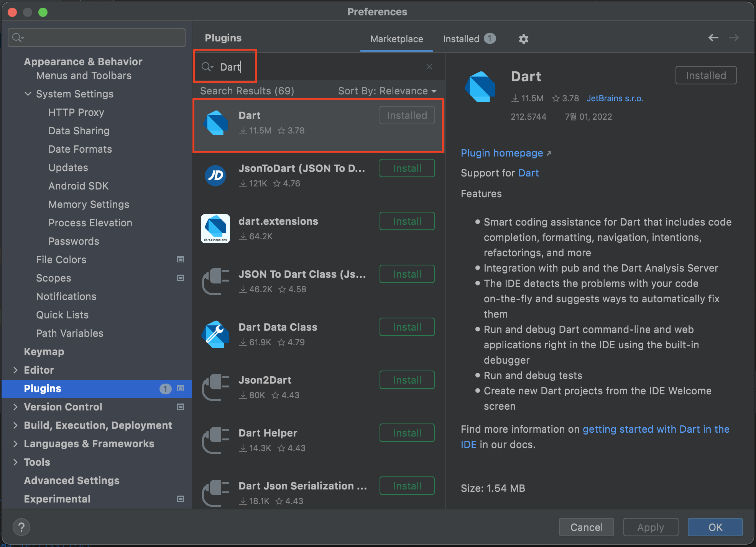Click the Json2Dart plugin icon
Image resolution: width=756 pixels, height=547 pixels.
click(215, 387)
